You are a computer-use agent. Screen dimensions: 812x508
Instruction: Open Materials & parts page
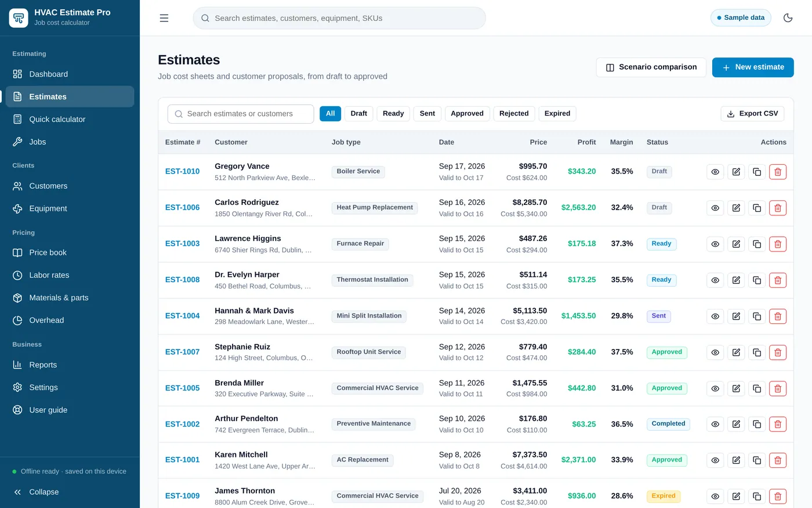70,298
